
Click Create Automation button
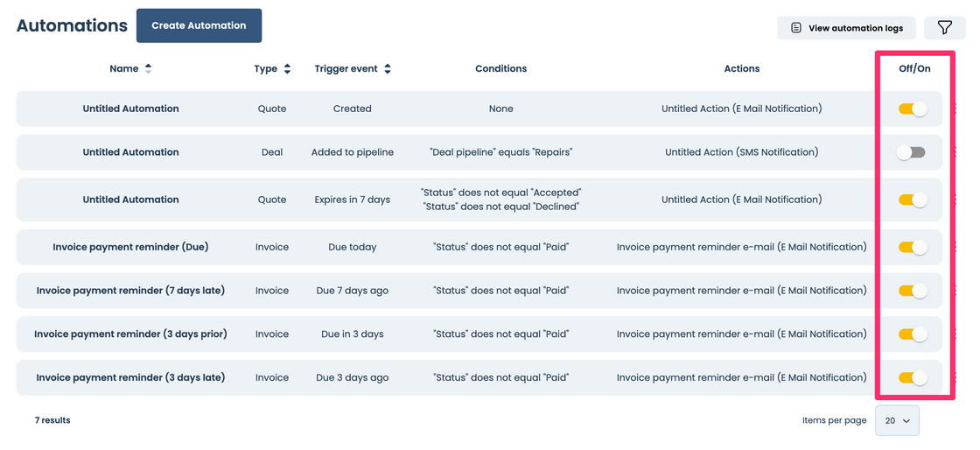click(x=199, y=25)
